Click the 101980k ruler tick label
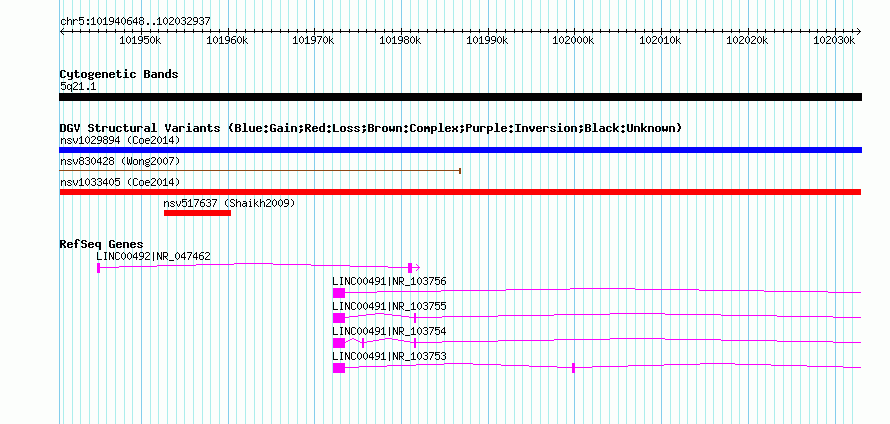Screen dimensions: 890x424 coord(400,40)
